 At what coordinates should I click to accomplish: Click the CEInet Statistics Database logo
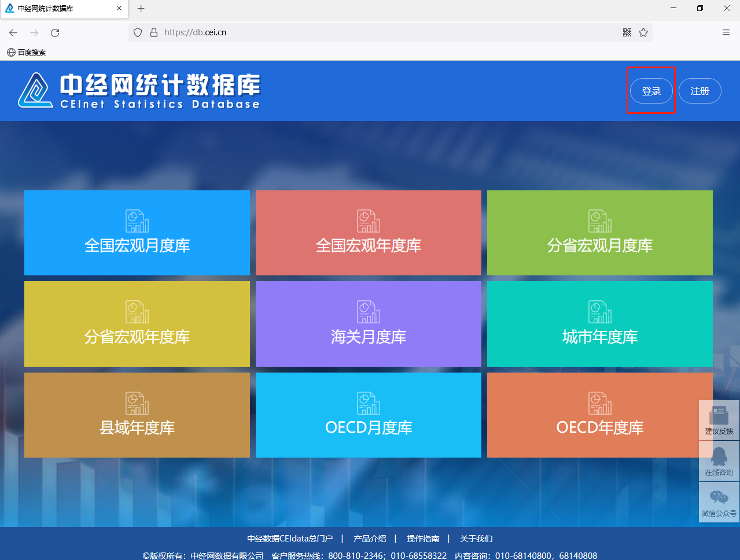[x=139, y=91]
